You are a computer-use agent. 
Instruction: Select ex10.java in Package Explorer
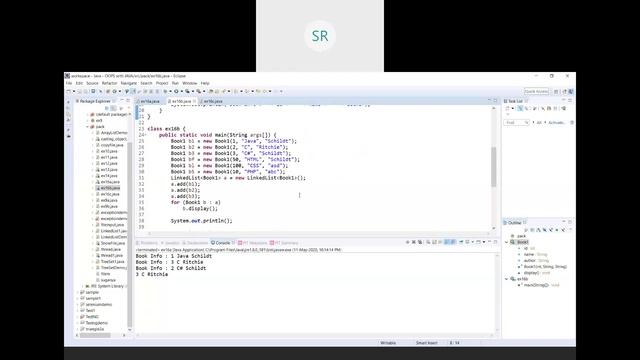107,151
